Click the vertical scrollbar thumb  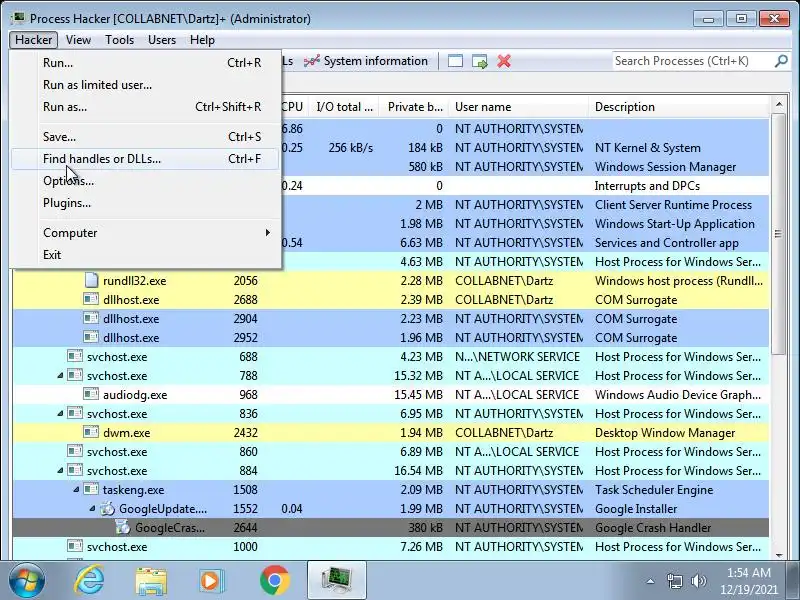(x=779, y=234)
